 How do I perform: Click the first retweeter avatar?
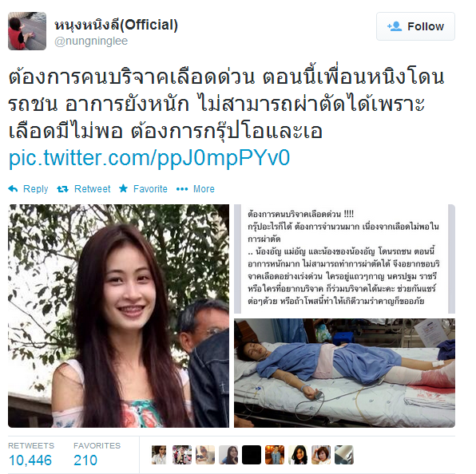(159, 455)
